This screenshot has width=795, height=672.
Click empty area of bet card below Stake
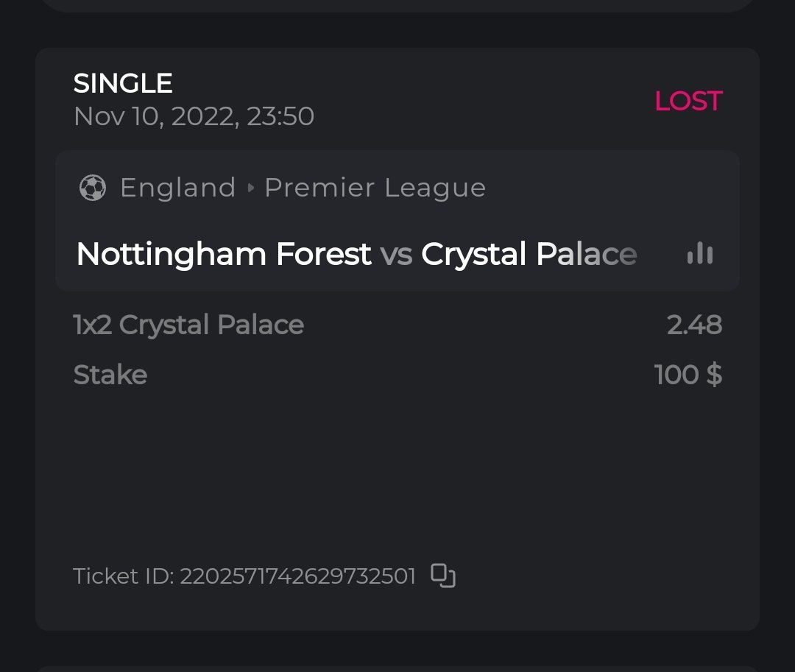[x=397, y=471]
